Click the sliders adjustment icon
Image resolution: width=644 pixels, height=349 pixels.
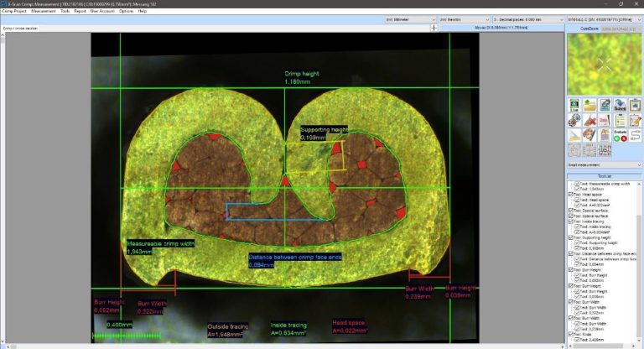605,150
